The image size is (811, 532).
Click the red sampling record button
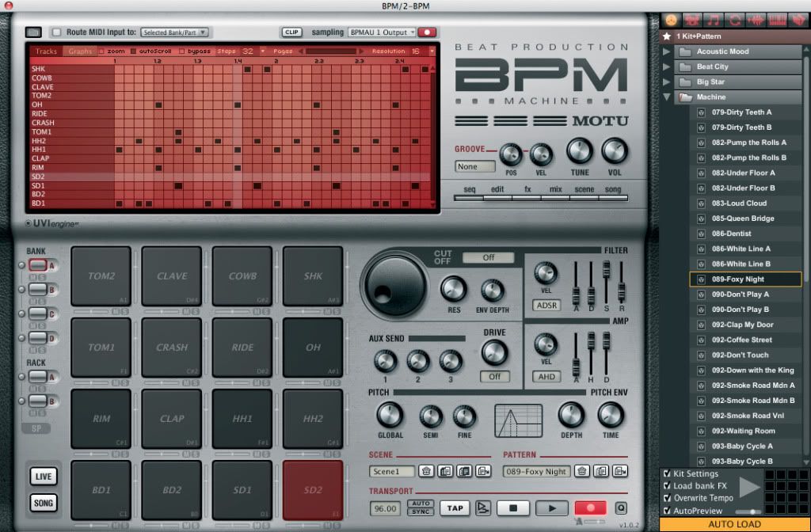point(427,32)
